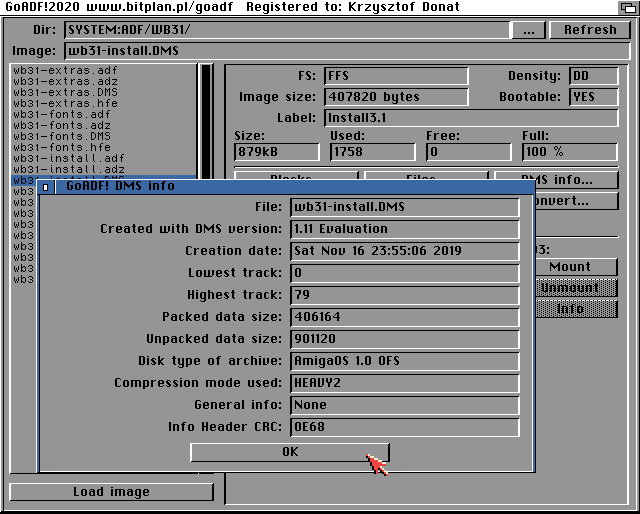This screenshot has width=640, height=514.
Task: Open directory chooser with the "..." button
Action: point(527,30)
